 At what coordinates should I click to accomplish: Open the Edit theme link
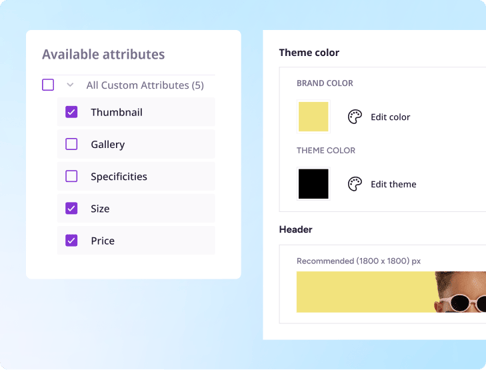coord(393,184)
